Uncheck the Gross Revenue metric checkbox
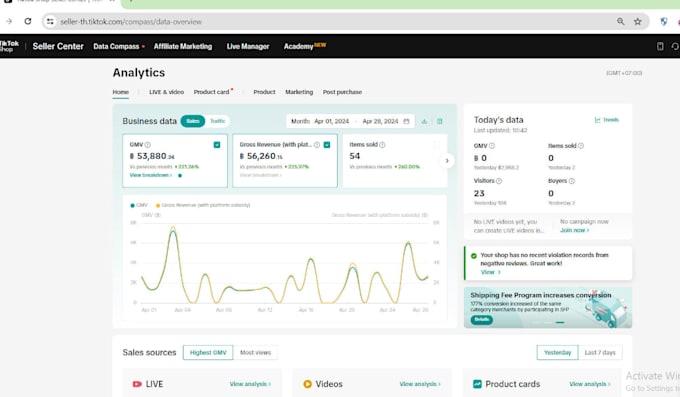 click(x=327, y=145)
